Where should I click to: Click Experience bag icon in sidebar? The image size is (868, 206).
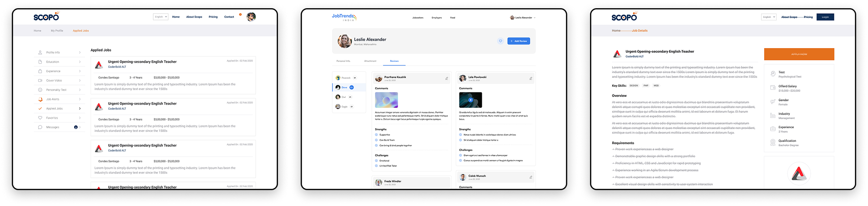[x=40, y=71]
